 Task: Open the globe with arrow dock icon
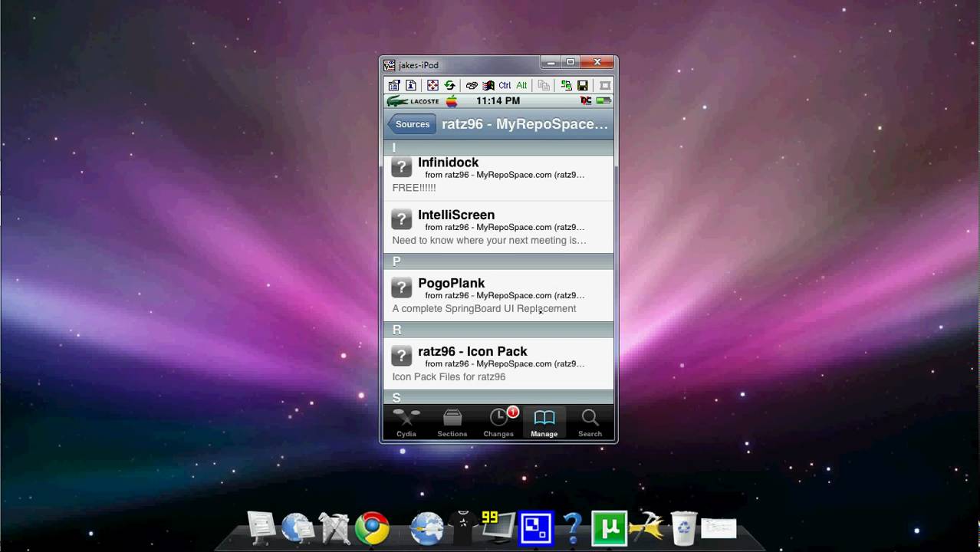coord(427,528)
